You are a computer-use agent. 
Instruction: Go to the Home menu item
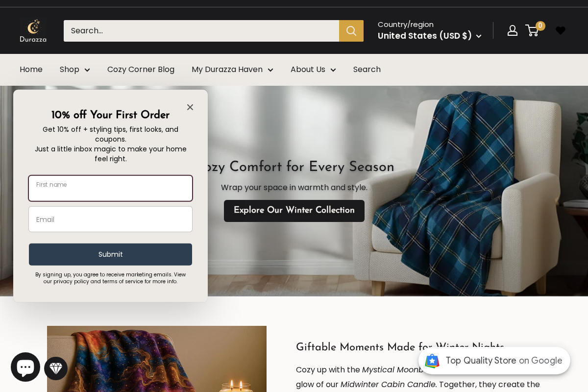[x=31, y=70]
